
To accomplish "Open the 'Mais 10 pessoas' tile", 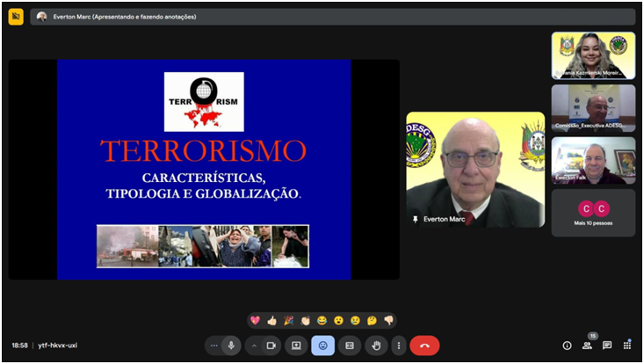I will coord(593,213).
